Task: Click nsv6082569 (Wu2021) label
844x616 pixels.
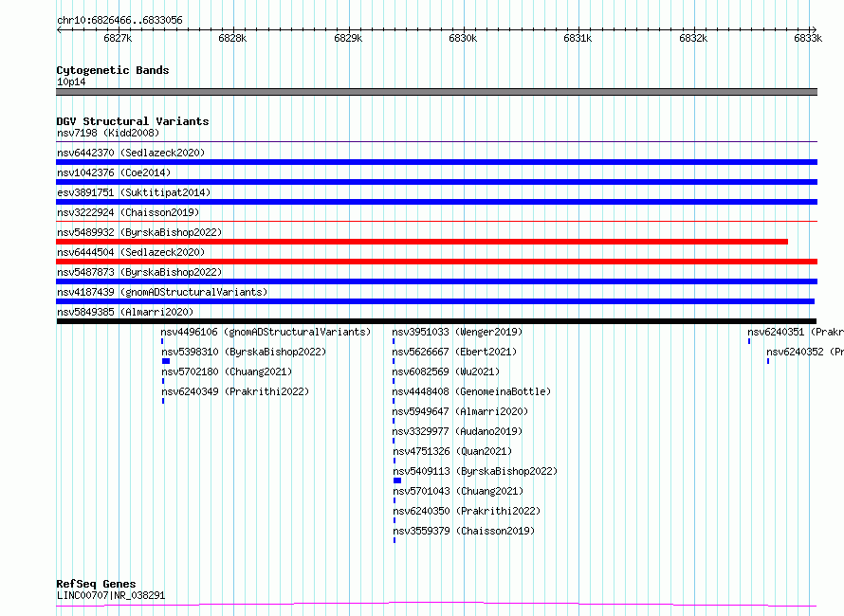Action: pos(446,371)
